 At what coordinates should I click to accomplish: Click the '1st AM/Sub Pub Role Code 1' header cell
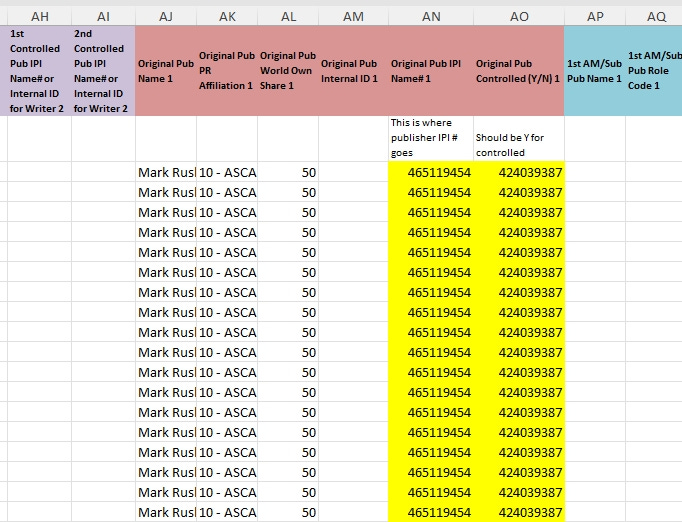(654, 71)
